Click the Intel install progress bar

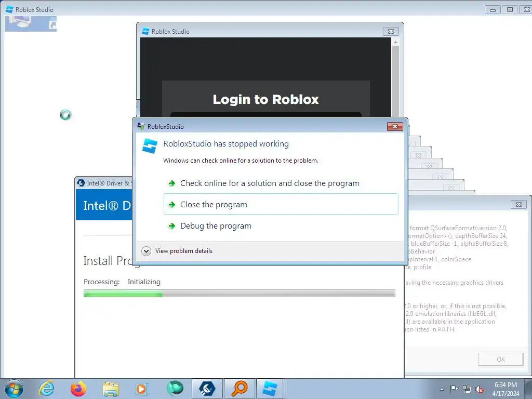click(x=240, y=294)
